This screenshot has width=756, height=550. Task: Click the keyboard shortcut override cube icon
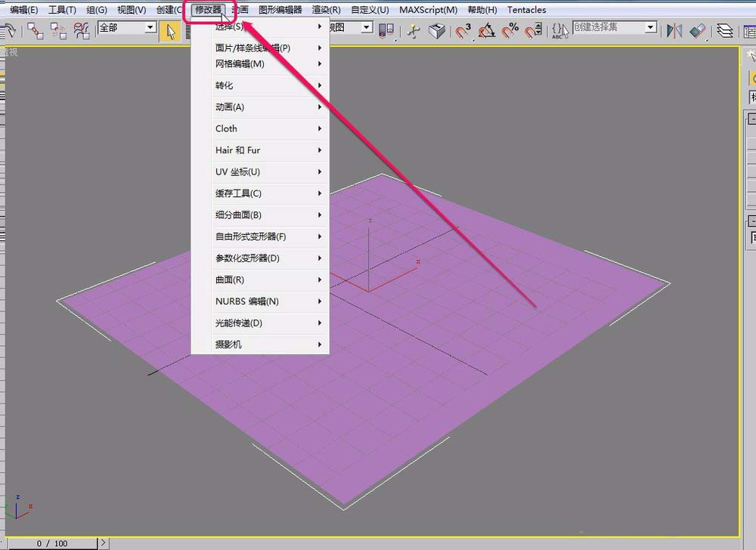436,30
